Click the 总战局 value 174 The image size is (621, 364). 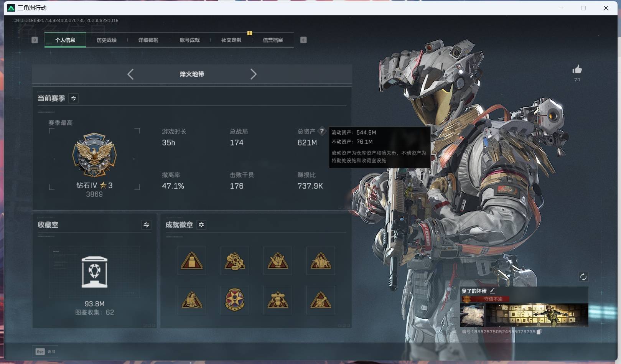(237, 143)
